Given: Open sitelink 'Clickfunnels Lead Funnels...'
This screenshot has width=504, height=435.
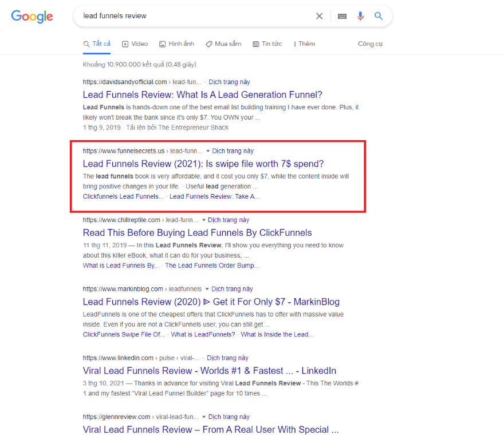Looking at the screenshot, I should point(123,196).
